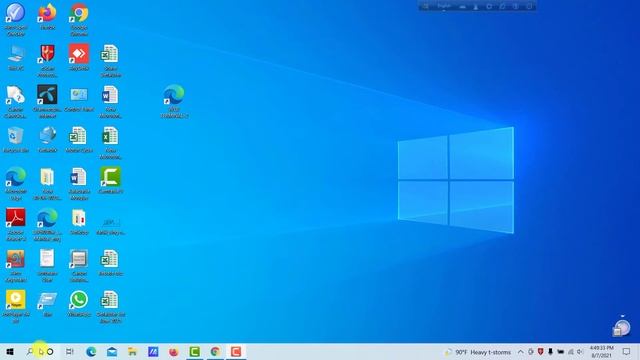Open the Adobe Reader desktop shortcut
Viewport: 640px width, 360px height.
pos(16,224)
